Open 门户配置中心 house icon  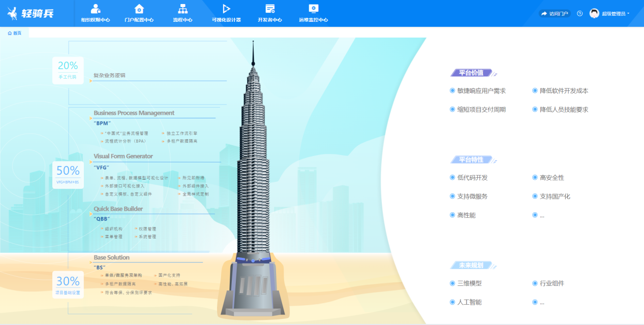coord(139,9)
